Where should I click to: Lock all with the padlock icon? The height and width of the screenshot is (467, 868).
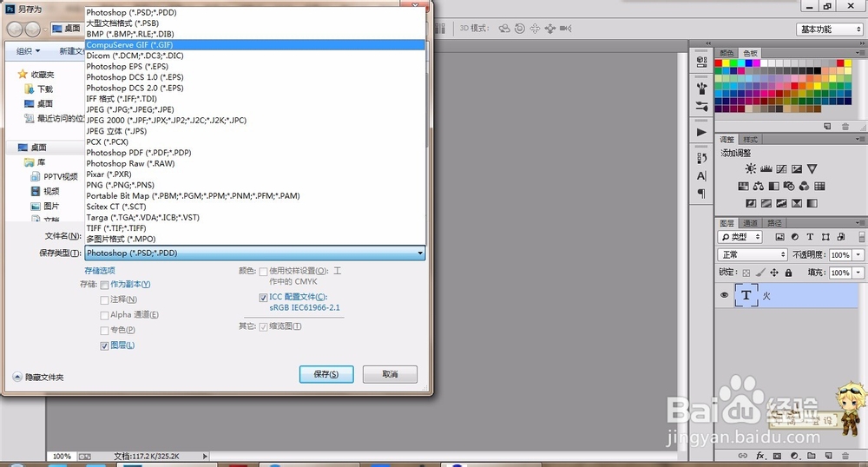coord(788,273)
